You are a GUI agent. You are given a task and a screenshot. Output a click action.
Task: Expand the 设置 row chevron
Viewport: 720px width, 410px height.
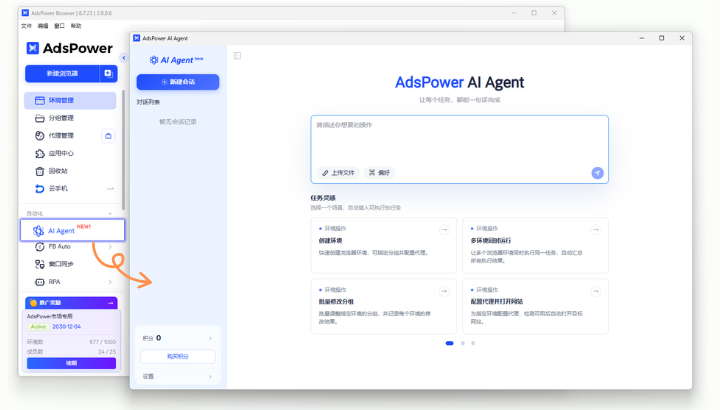(x=210, y=376)
